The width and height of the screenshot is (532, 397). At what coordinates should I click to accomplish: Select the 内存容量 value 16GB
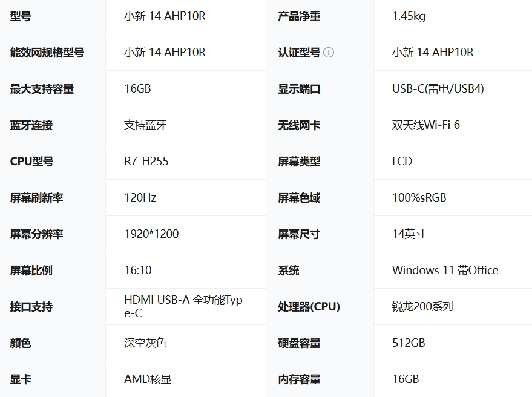click(406, 379)
